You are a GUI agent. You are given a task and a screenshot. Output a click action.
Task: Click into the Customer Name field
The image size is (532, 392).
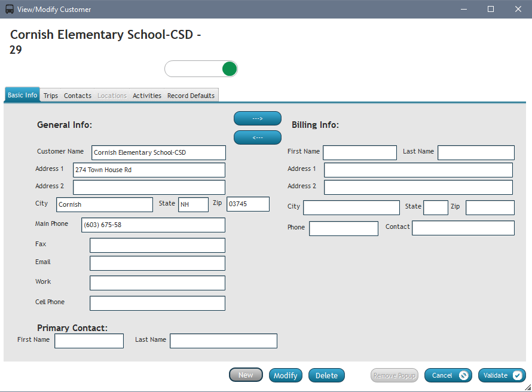(158, 152)
